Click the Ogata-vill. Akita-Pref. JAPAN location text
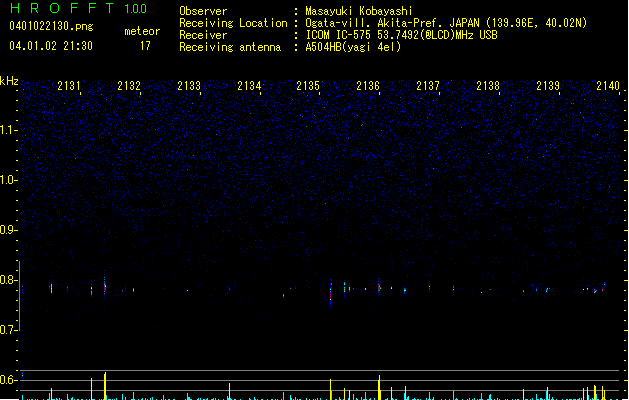The image size is (629, 400). coord(446,23)
